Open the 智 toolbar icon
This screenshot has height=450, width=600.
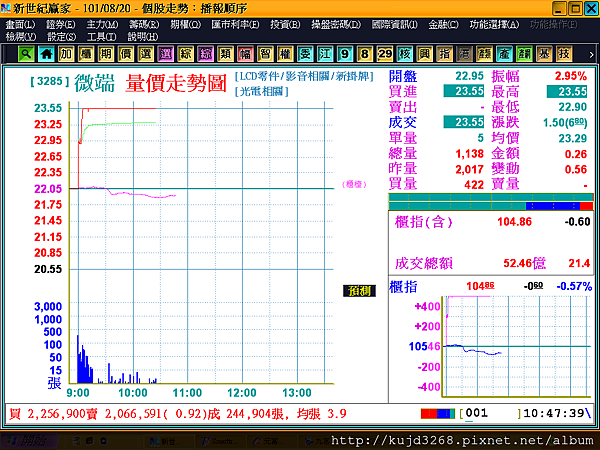click(265, 54)
